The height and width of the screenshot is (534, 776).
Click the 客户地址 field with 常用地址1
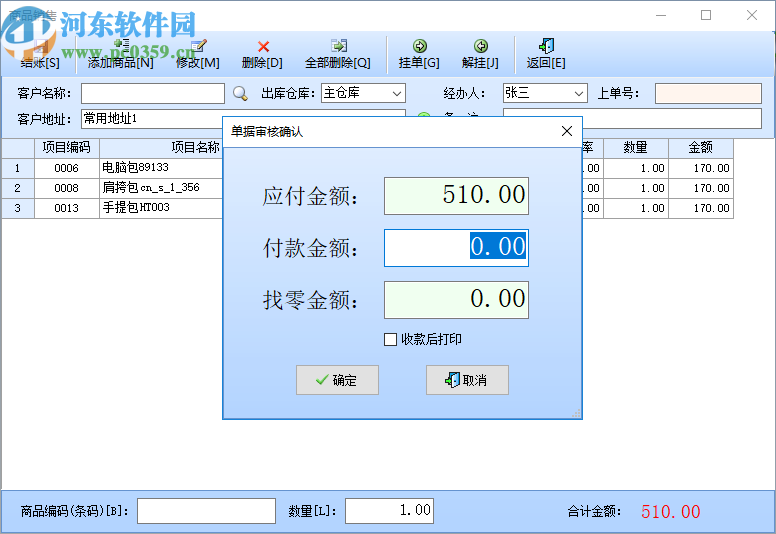coord(152,119)
